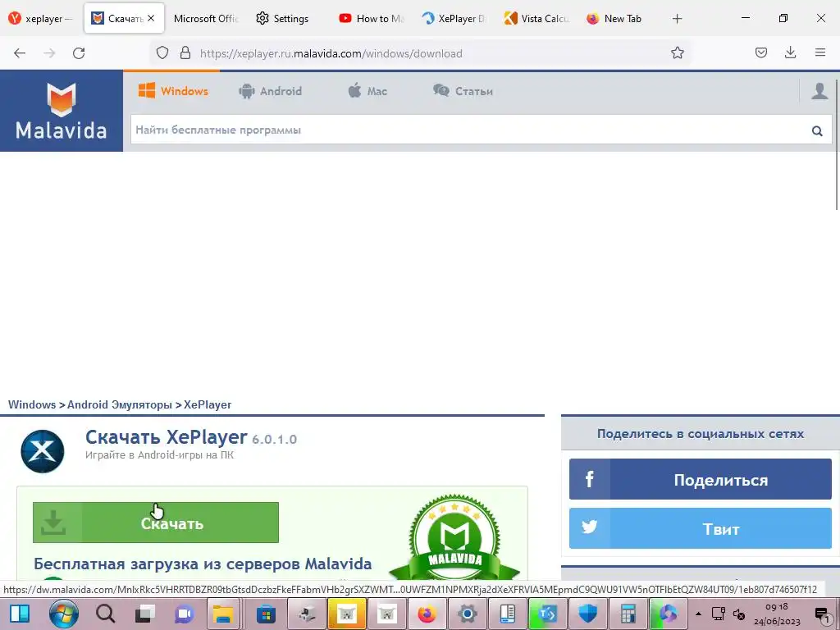Open the Firefox application menu
Image resolution: width=840 pixels, height=630 pixels.
click(820, 52)
